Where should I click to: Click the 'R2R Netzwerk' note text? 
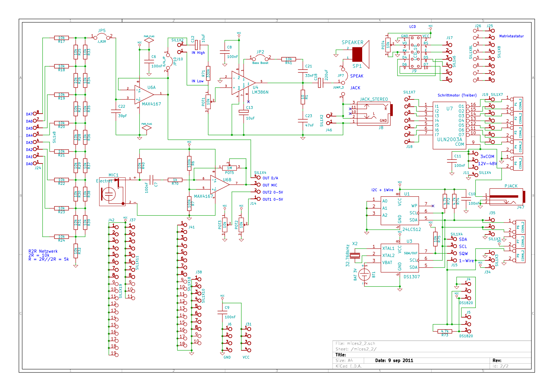pos(43,251)
